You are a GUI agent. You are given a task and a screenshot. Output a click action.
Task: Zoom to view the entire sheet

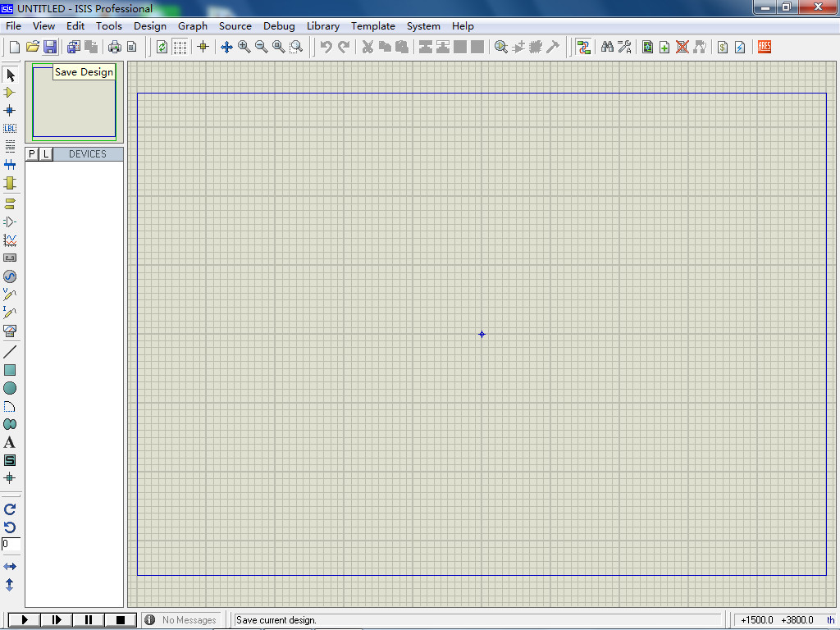coord(279,47)
